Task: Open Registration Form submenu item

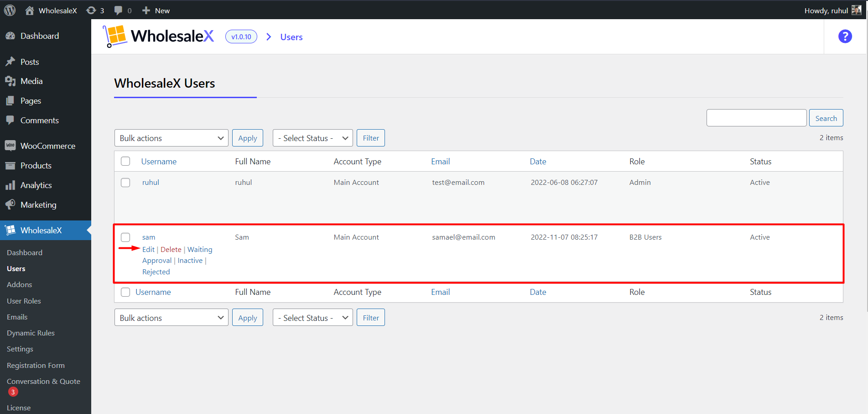Action: coord(36,366)
